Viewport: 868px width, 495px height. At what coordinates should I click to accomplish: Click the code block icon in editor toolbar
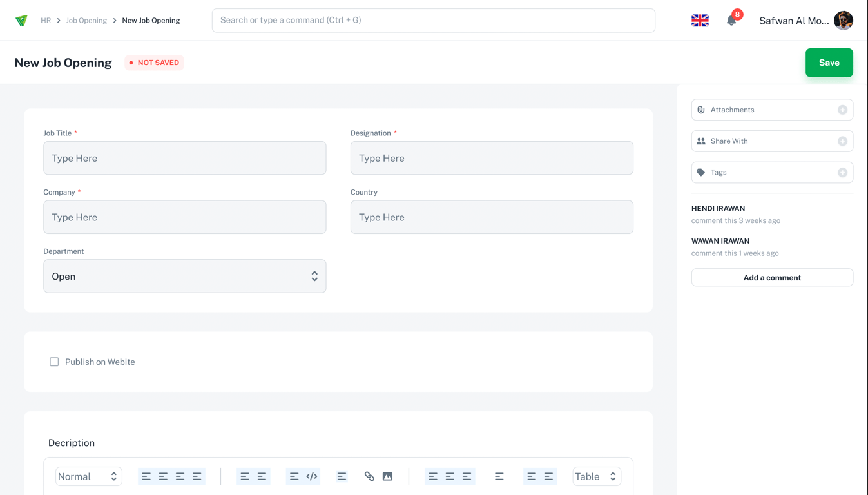[312, 476]
